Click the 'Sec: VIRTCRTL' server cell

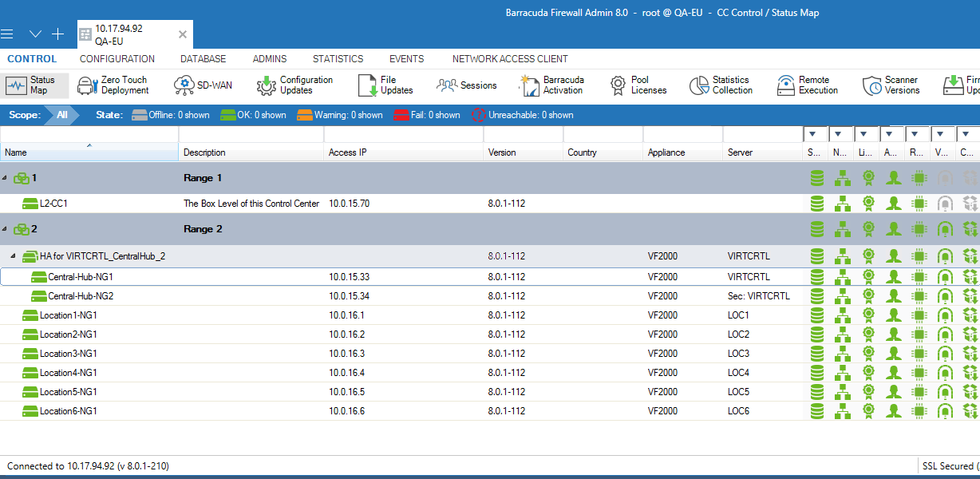point(759,296)
